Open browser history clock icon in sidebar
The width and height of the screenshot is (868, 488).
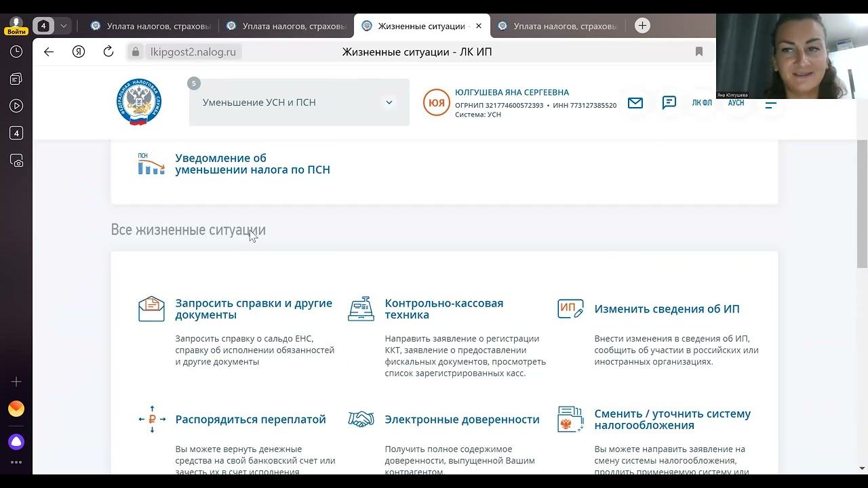[16, 52]
